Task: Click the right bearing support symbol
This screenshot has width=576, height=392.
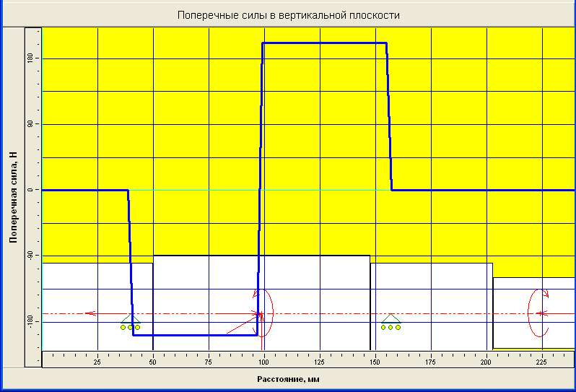Action: 391,322
